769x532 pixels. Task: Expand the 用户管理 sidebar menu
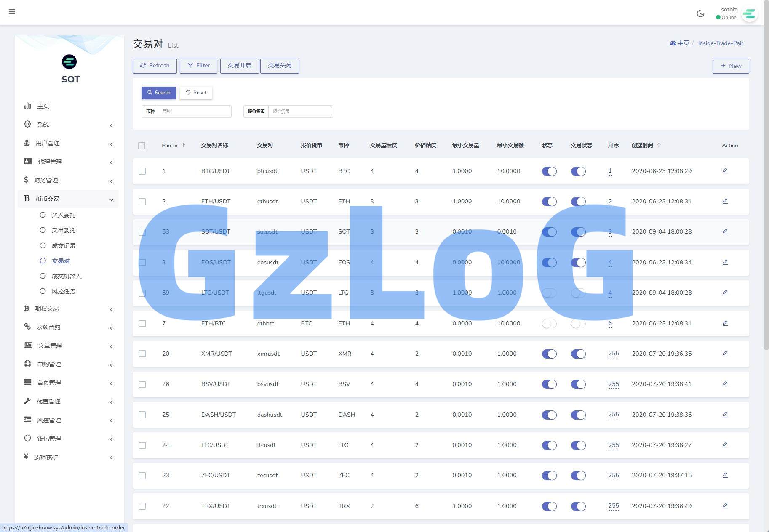tap(68, 143)
